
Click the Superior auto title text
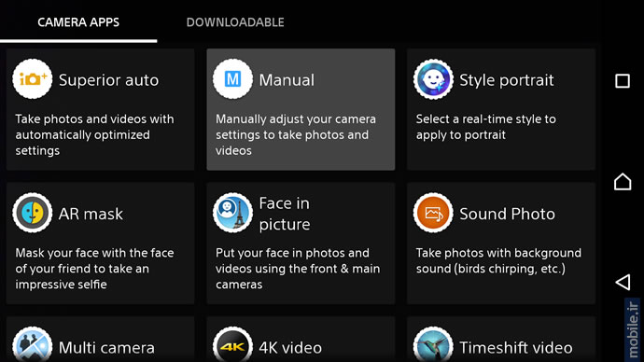(108, 80)
